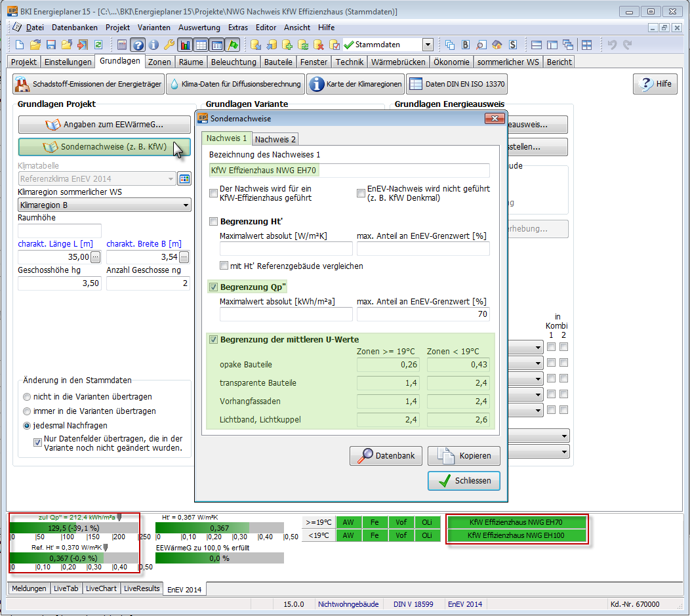Viewport: 690px width, 616px height.
Task: Click the opake Bauteile 0,26 value field
Action: pyautogui.click(x=388, y=365)
